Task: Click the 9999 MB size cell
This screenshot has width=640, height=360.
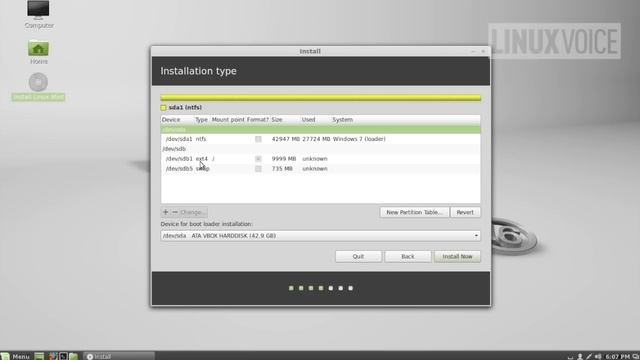Action: click(284, 159)
